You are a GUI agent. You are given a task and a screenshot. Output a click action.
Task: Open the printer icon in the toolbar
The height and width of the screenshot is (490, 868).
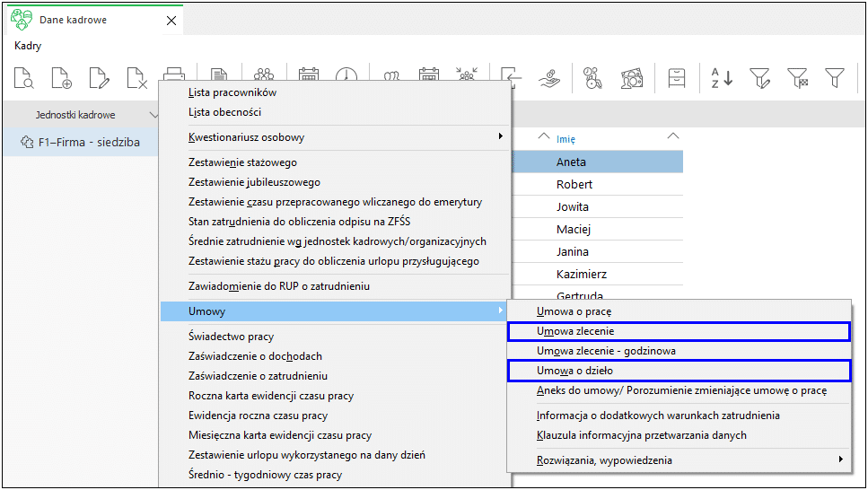coord(174,74)
